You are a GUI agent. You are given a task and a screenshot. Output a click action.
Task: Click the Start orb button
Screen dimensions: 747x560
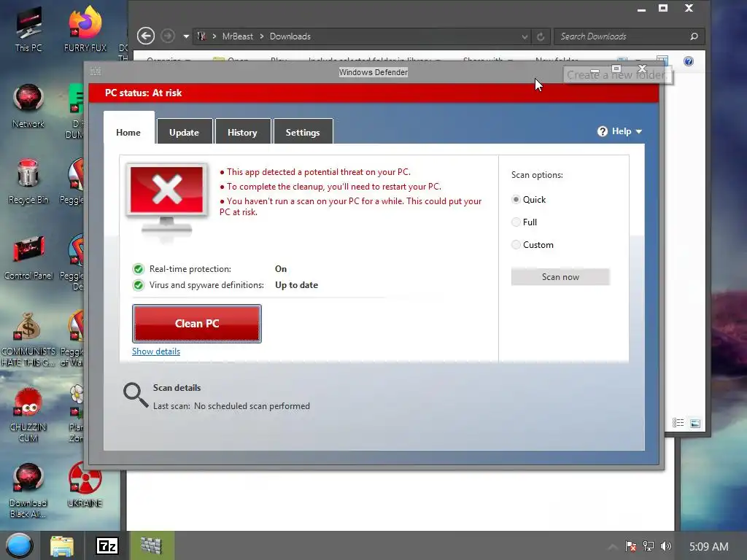pos(19,545)
